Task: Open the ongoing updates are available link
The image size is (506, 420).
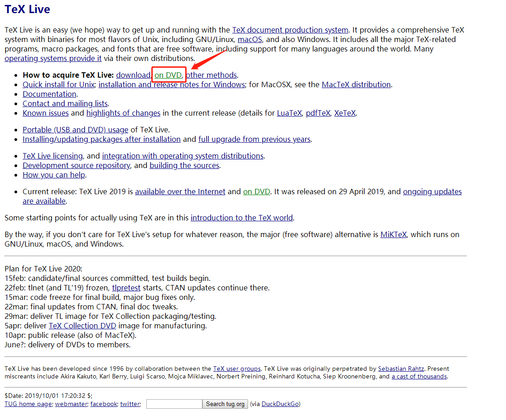Action: click(432, 191)
